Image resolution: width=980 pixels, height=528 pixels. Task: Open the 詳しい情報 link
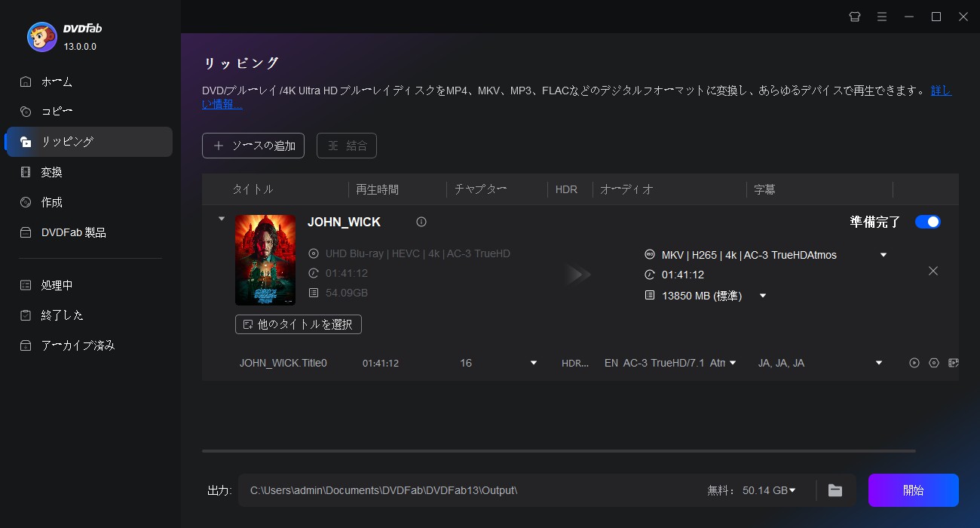coord(941,91)
